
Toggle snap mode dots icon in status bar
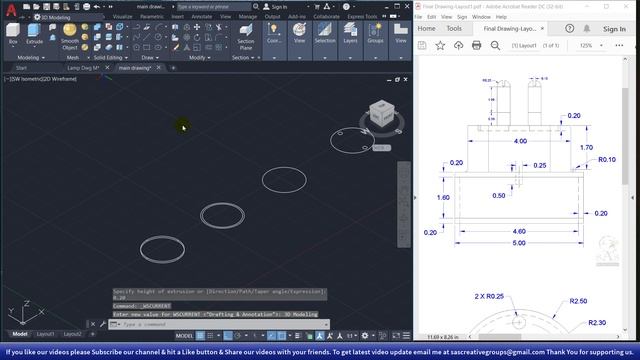coord(210,336)
